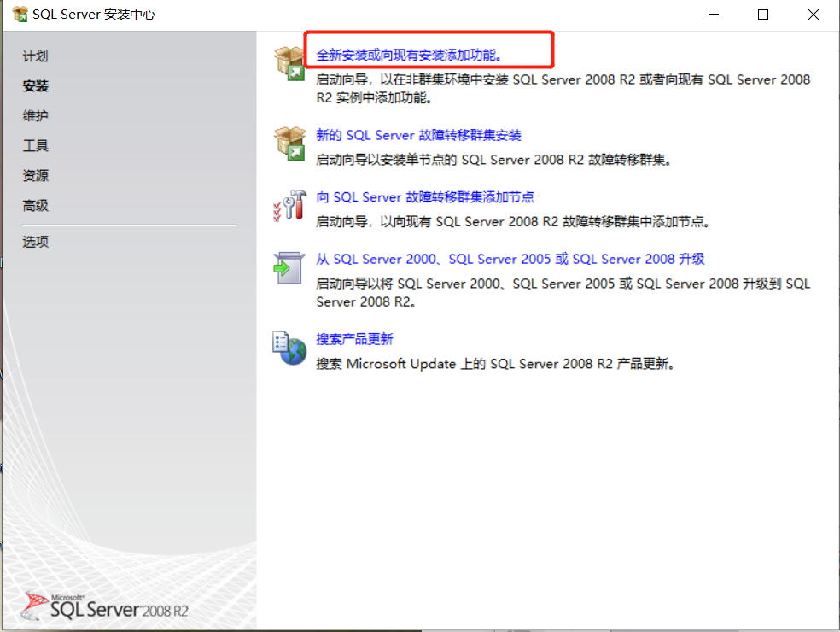The width and height of the screenshot is (840, 632).
Task: Go to the 资源 section
Action: click(x=35, y=175)
